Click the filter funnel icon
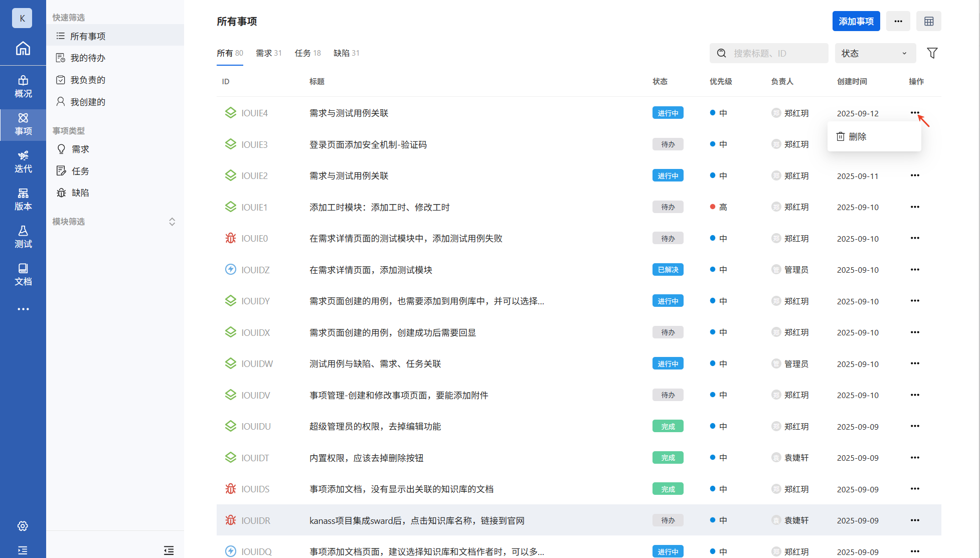Image resolution: width=980 pixels, height=558 pixels. point(932,53)
